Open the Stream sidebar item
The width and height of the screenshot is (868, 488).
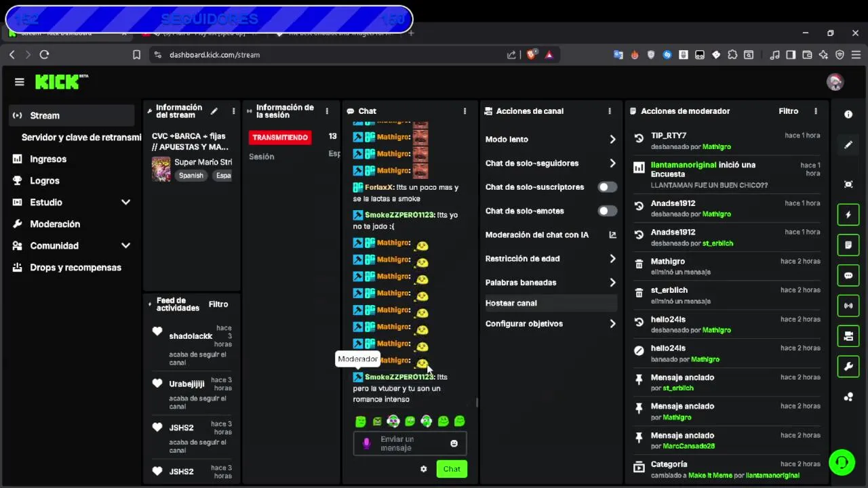[71, 115]
